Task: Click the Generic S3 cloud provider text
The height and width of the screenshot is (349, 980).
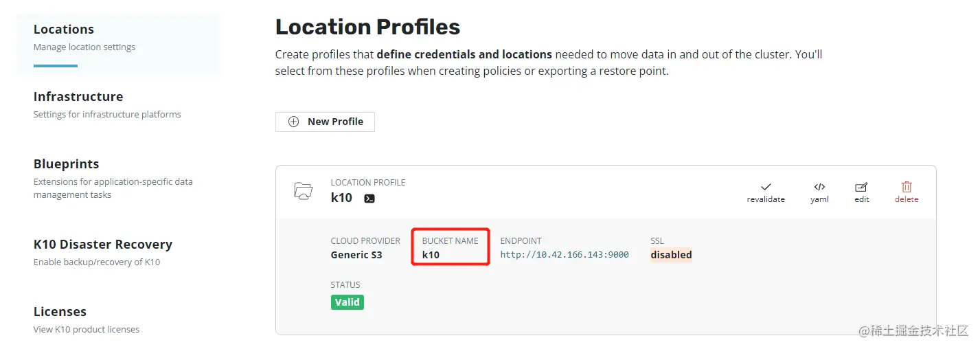Action: point(356,255)
